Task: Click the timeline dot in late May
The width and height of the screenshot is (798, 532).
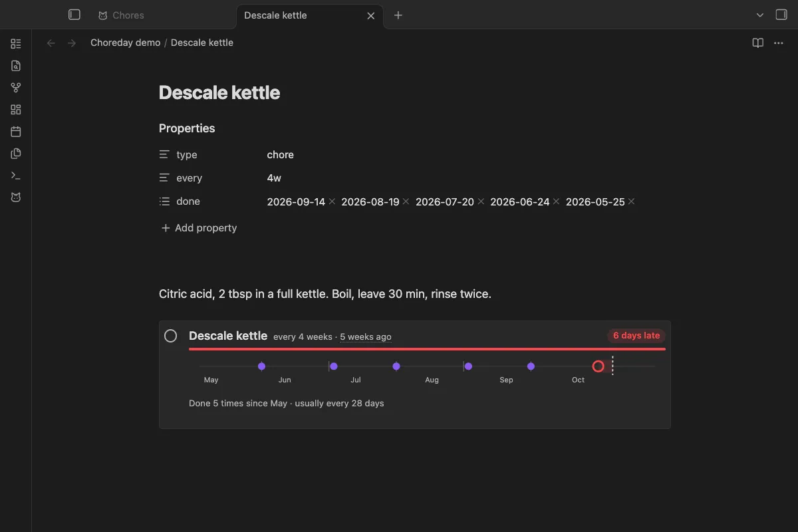Action: tap(261, 366)
